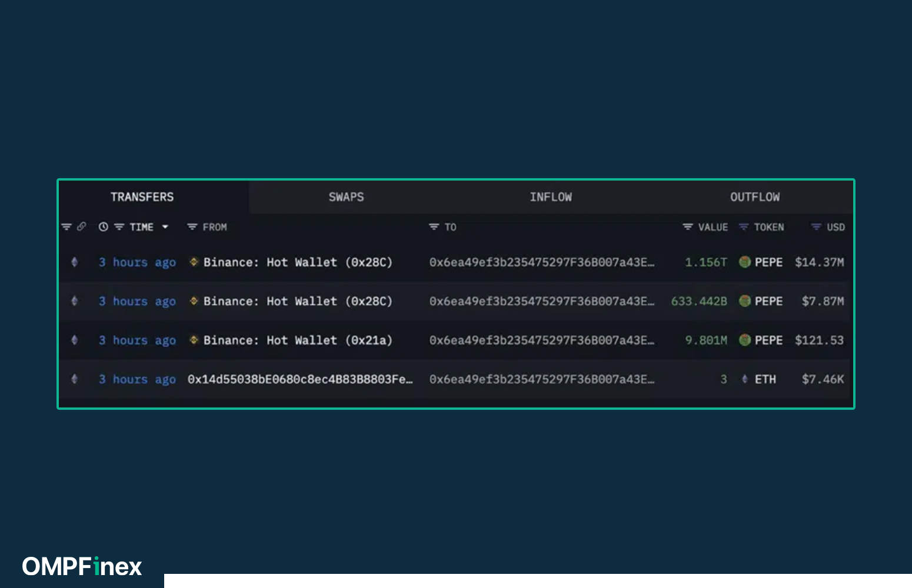Click Binance logo in the 633.442B row
The image size is (912, 588).
(x=194, y=301)
